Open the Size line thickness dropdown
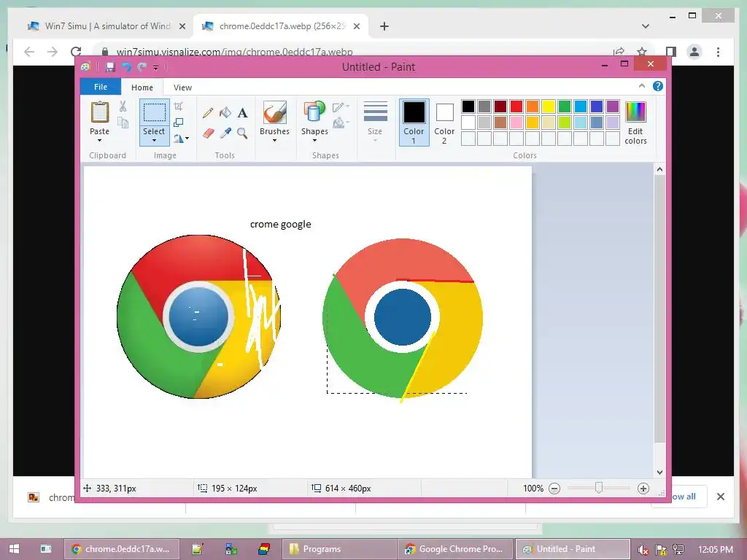This screenshot has height=560, width=747. [x=375, y=122]
